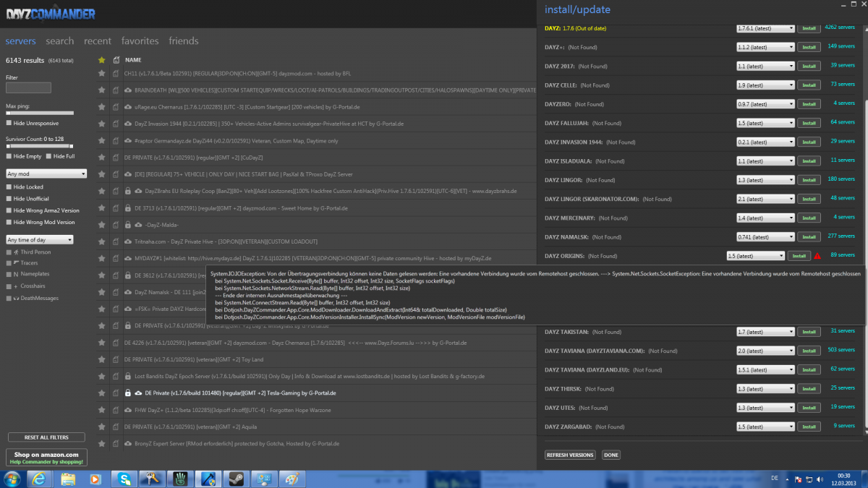
Task: Enable the Hide Unresponsive checkbox
Action: pos(9,124)
